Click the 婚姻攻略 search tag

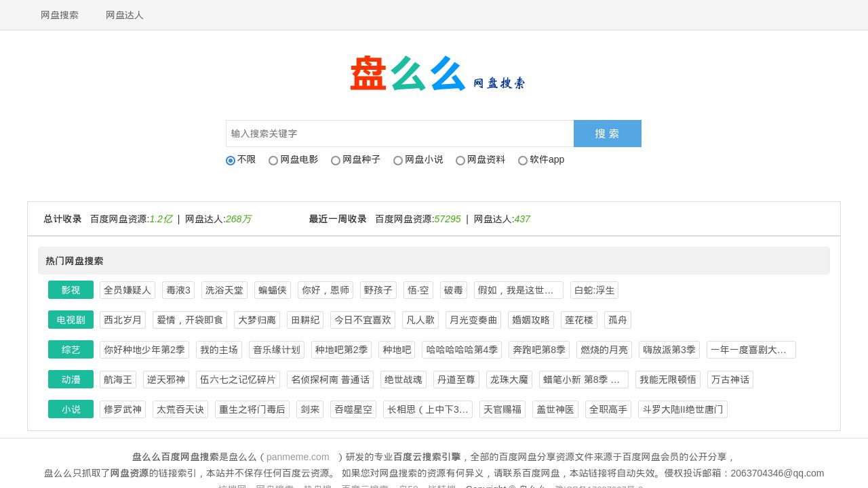click(x=531, y=320)
